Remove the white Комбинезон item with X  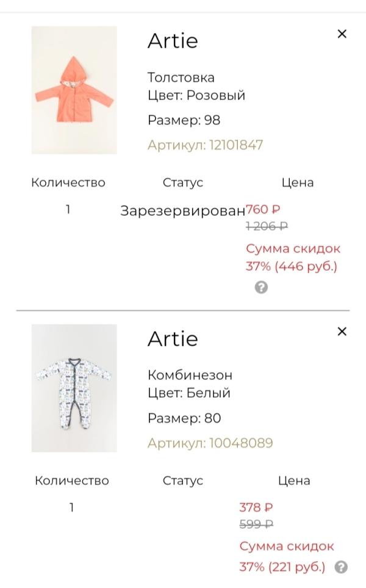point(342,332)
